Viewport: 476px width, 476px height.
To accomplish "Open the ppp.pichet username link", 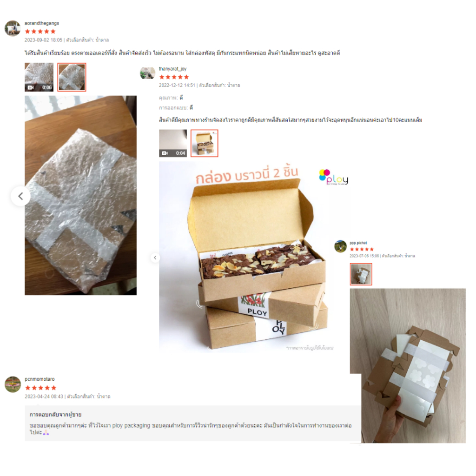I will [x=358, y=243].
